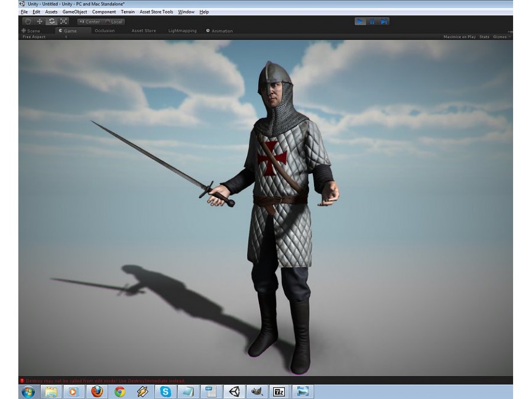Screen dimensions: 532x399
Task: Switch to Unity in the taskbar
Action: coord(233,392)
